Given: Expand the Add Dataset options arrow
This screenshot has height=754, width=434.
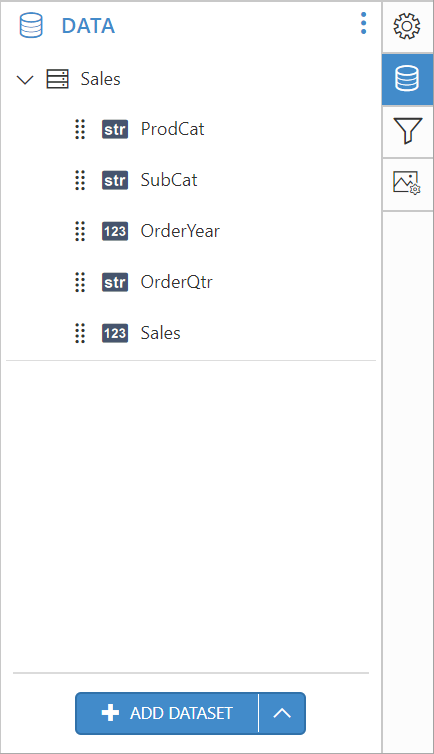Looking at the screenshot, I should click(282, 713).
